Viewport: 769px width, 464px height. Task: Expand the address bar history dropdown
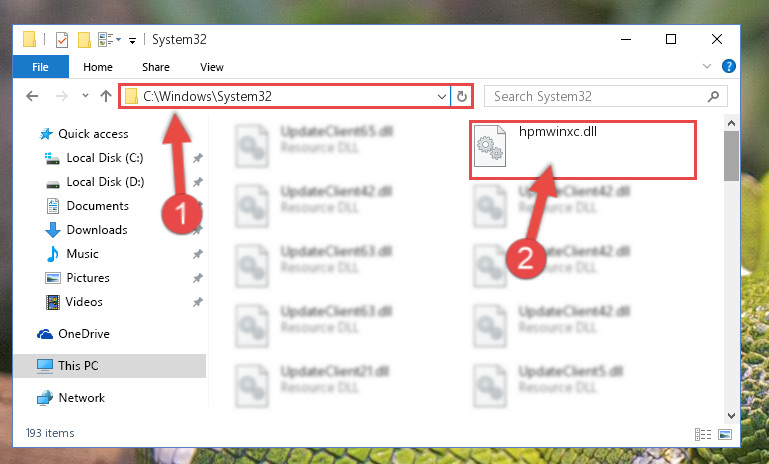(441, 97)
